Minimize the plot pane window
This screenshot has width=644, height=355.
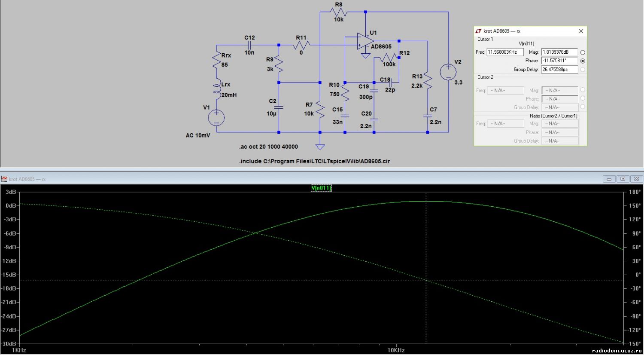[609, 179]
